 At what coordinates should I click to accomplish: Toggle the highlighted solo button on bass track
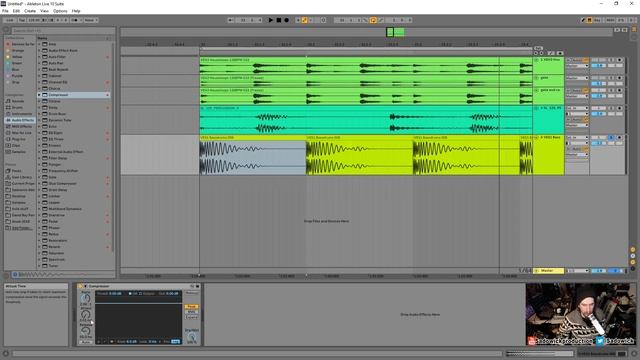click(611, 138)
